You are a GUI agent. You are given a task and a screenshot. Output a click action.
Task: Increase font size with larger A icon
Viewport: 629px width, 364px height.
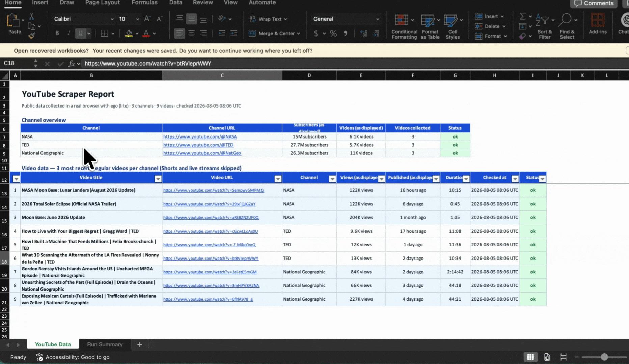point(147,19)
